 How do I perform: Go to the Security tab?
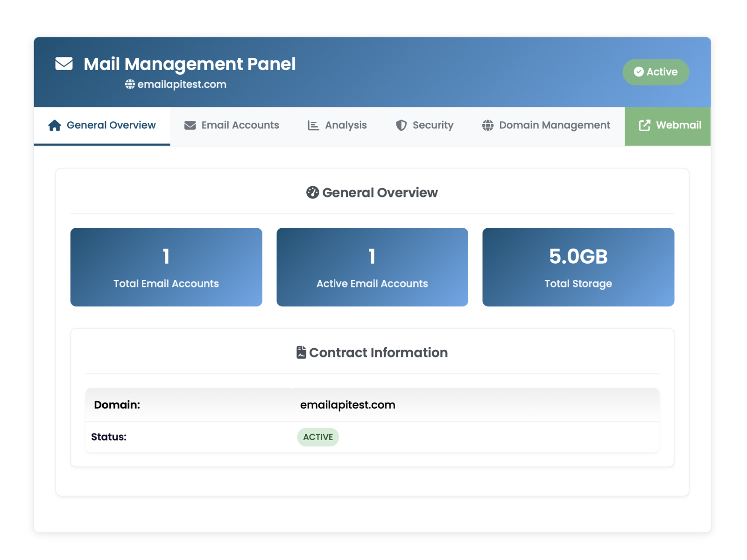424,126
